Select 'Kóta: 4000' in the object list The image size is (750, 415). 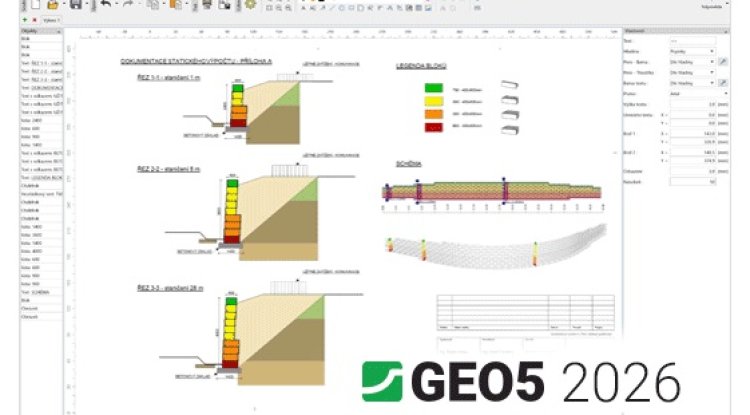point(41,251)
